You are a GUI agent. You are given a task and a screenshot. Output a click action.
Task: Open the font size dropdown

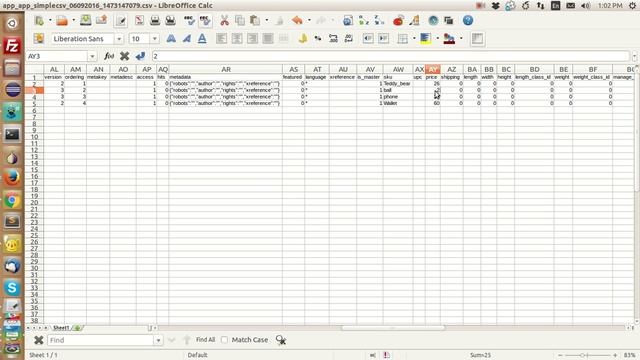[155, 39]
